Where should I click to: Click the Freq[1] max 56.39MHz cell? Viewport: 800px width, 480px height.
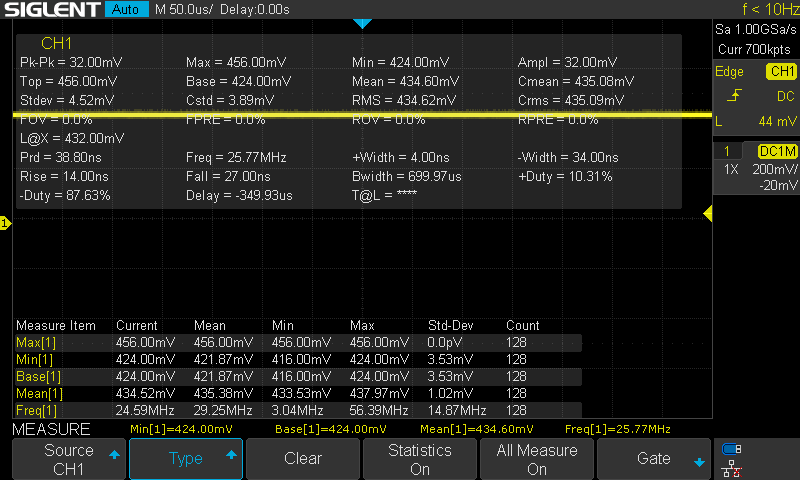pyautogui.click(x=379, y=410)
